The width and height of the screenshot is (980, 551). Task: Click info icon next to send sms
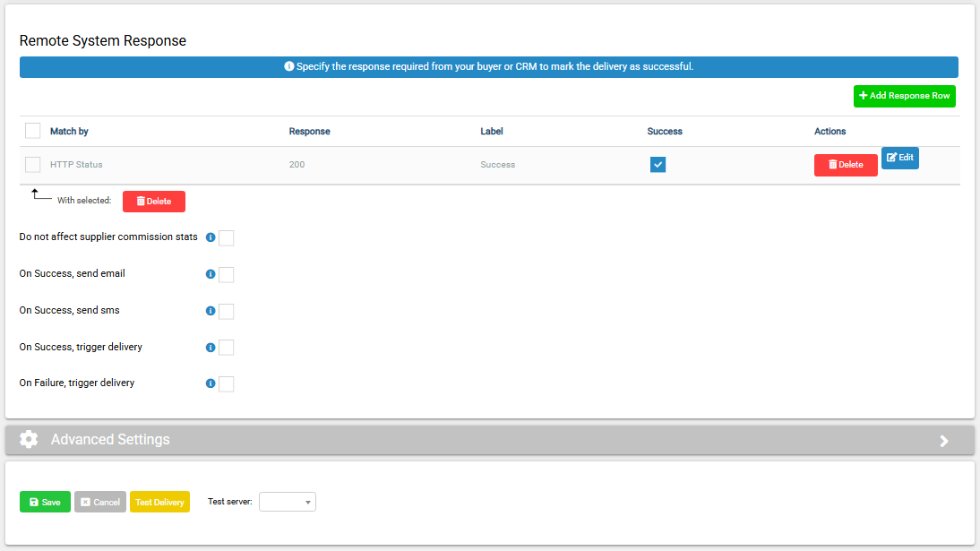pyautogui.click(x=211, y=311)
